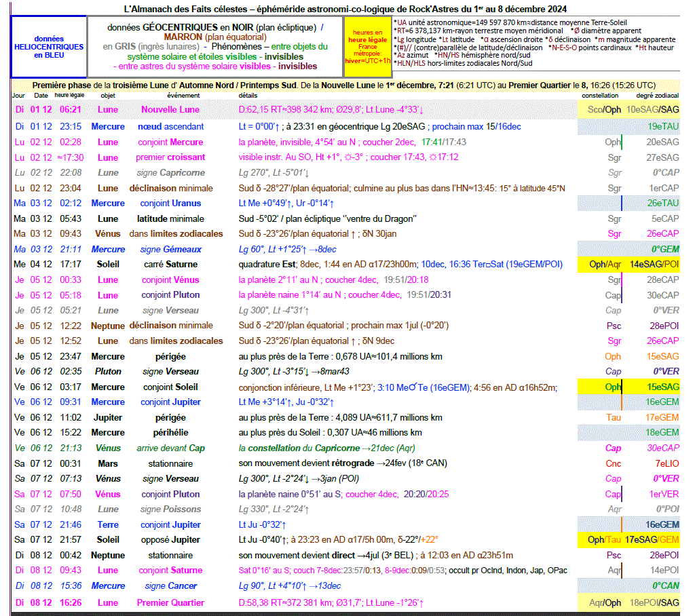Click the "signe Poissons" event
The width and height of the screenshot is (695, 616).
tap(170, 509)
